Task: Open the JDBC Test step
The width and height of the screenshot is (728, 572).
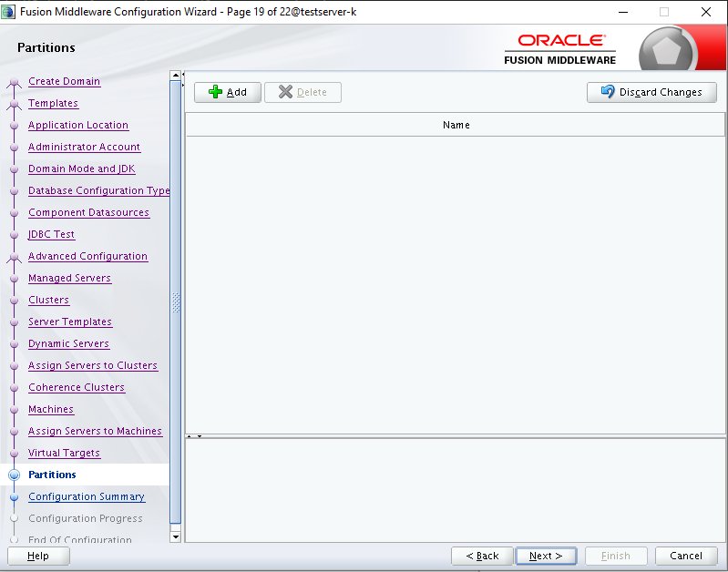Action: point(52,234)
